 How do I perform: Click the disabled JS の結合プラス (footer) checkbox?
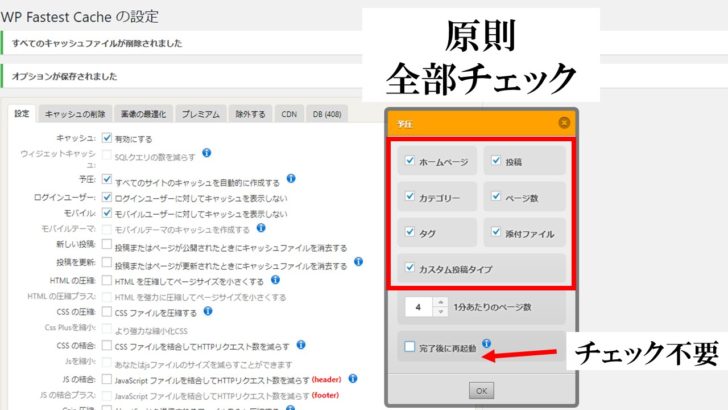click(107, 396)
